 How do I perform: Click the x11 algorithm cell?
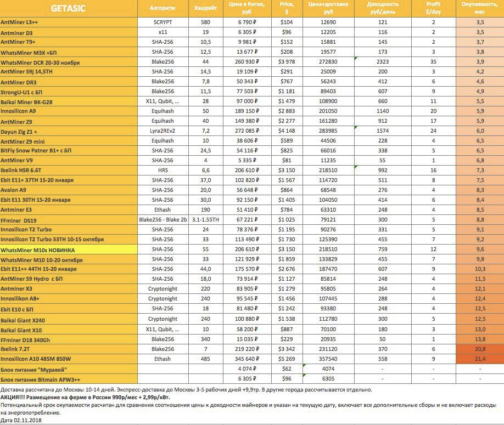pos(163,32)
